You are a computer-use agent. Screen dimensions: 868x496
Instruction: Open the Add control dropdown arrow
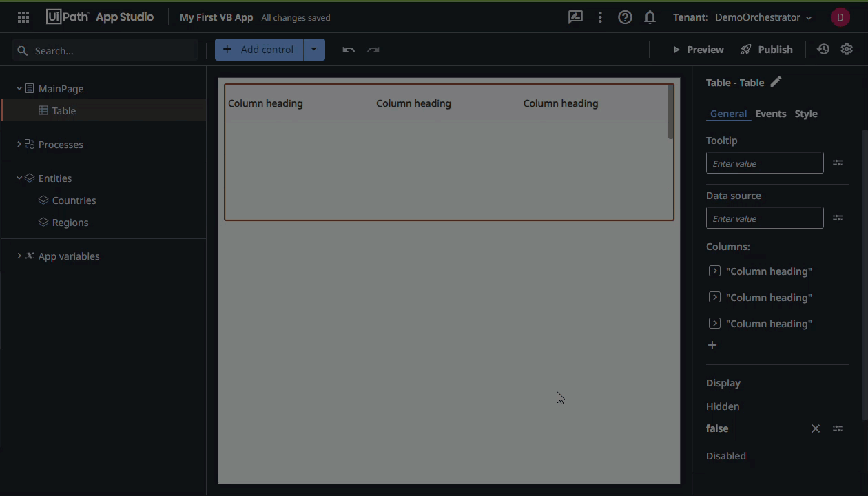[x=313, y=50]
